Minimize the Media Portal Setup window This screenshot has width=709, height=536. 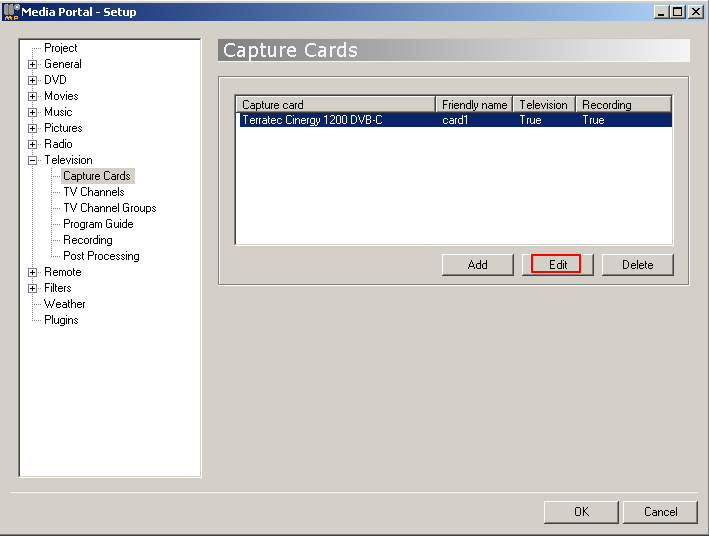coord(662,12)
